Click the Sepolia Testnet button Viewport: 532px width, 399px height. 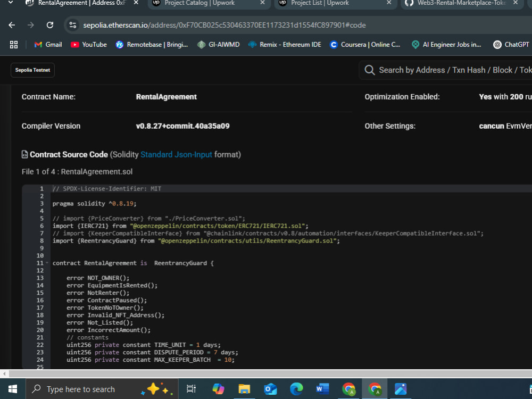[x=32, y=70]
